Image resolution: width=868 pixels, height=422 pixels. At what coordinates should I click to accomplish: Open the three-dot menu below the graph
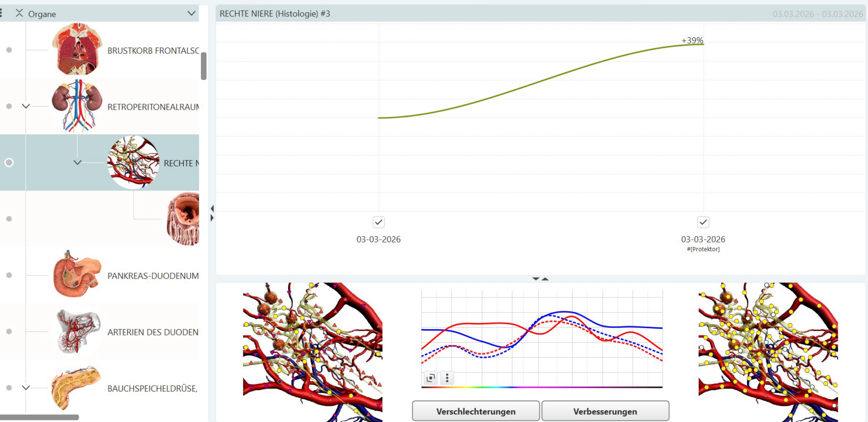447,378
